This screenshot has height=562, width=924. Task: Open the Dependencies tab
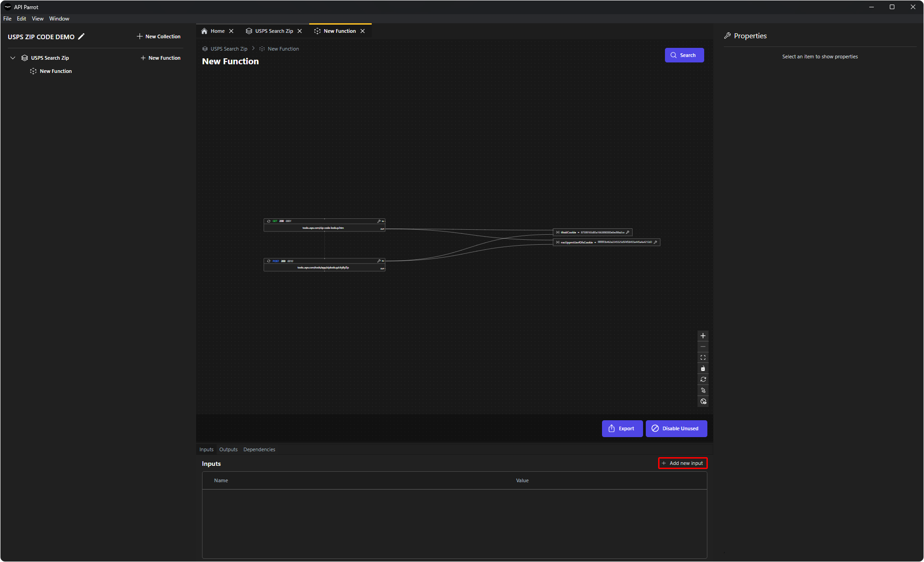(259, 449)
